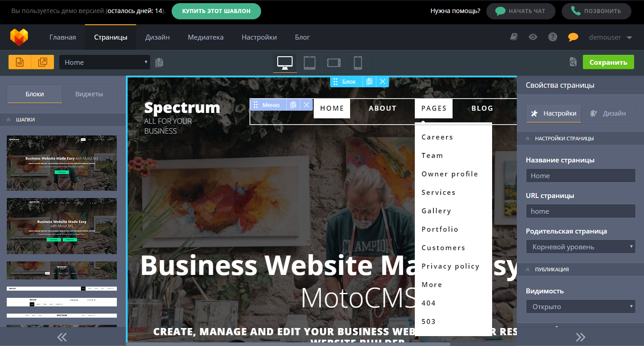Switch to the Виджеты tab
The width and height of the screenshot is (644, 346).
[x=89, y=94]
